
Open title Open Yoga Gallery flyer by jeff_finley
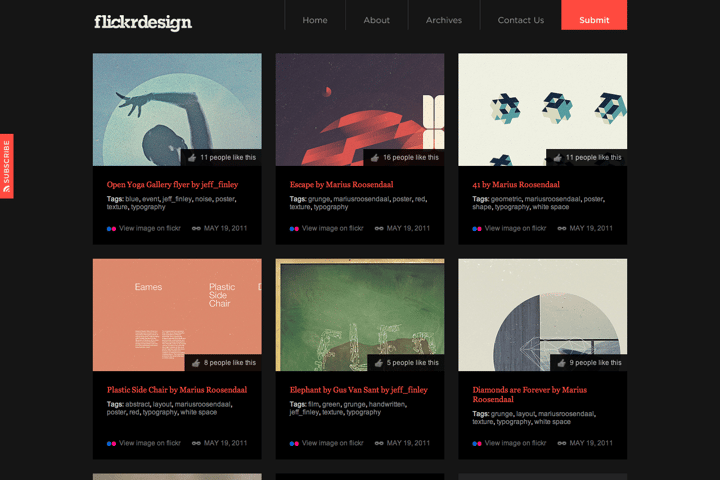[x=172, y=185]
